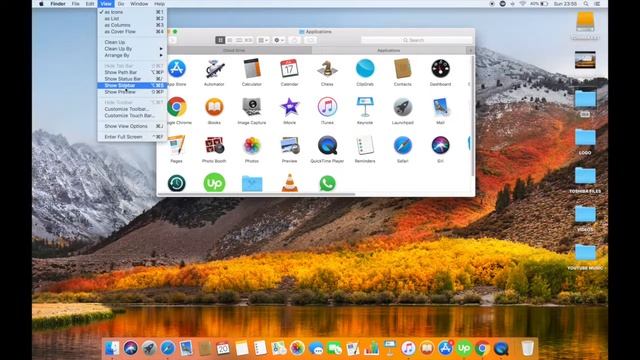Switch to the Applications tab
Image resolution: width=640 pixels, height=360 pixels.
389,50
